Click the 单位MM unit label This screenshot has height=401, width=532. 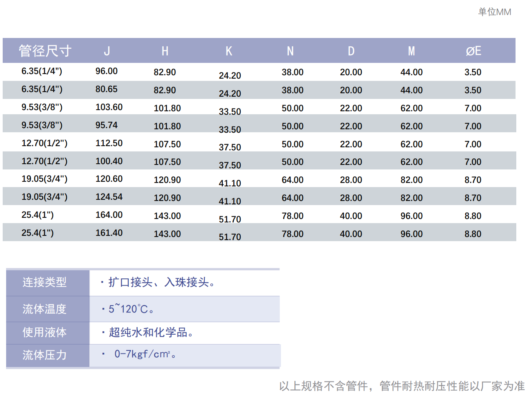pyautogui.click(x=494, y=12)
